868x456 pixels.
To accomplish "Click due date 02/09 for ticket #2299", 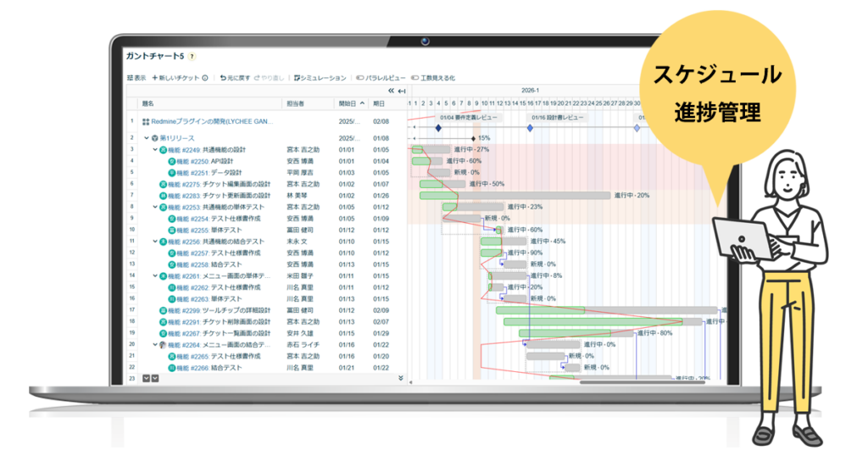I will [381, 310].
